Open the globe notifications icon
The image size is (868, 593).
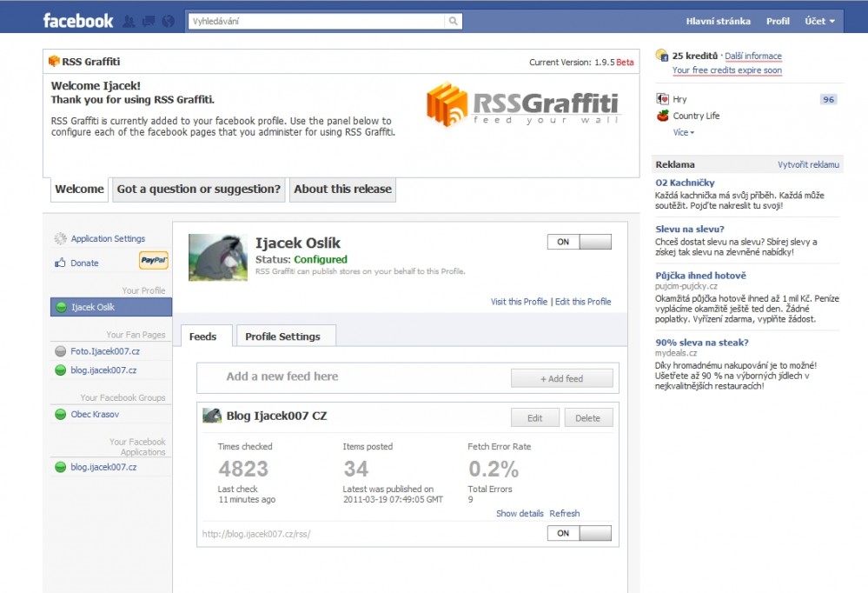point(169,21)
